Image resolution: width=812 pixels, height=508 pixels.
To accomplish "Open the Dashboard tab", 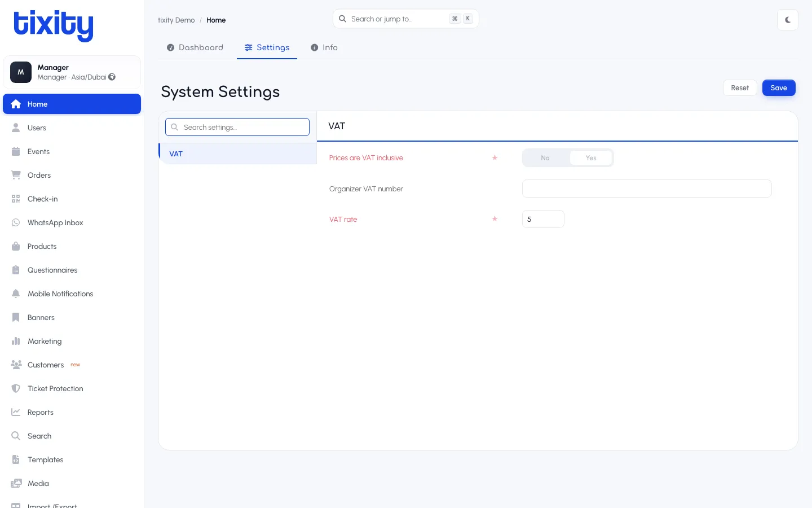I will (195, 47).
